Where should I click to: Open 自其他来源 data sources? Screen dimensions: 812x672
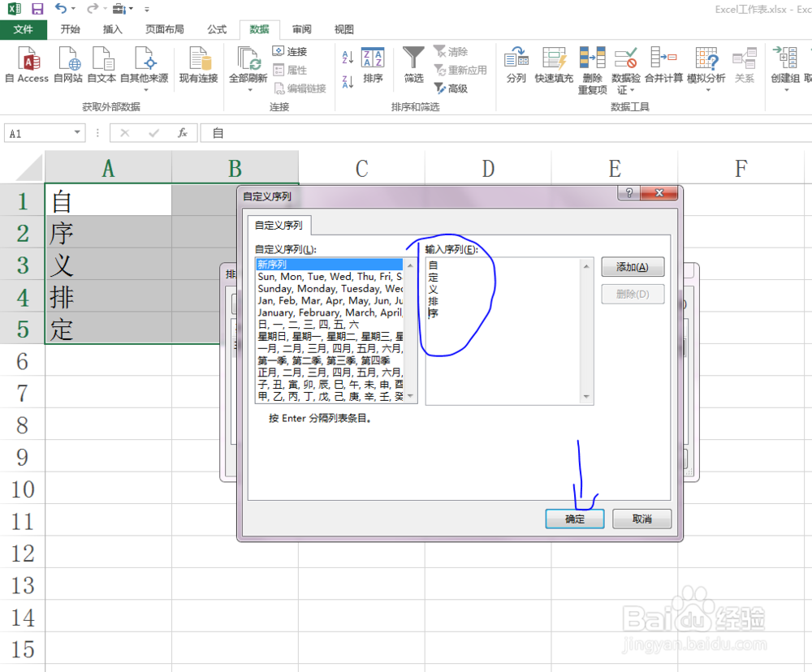coord(145,69)
